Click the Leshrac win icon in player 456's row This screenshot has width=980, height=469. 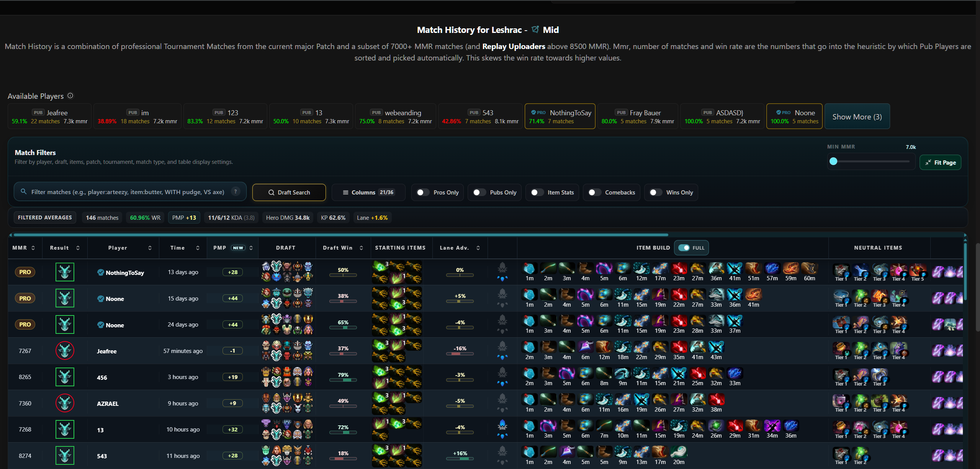coord(65,377)
